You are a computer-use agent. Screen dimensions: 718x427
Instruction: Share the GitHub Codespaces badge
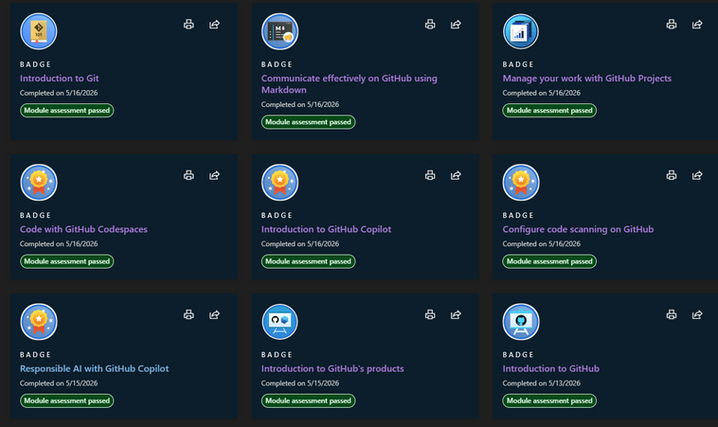click(214, 175)
